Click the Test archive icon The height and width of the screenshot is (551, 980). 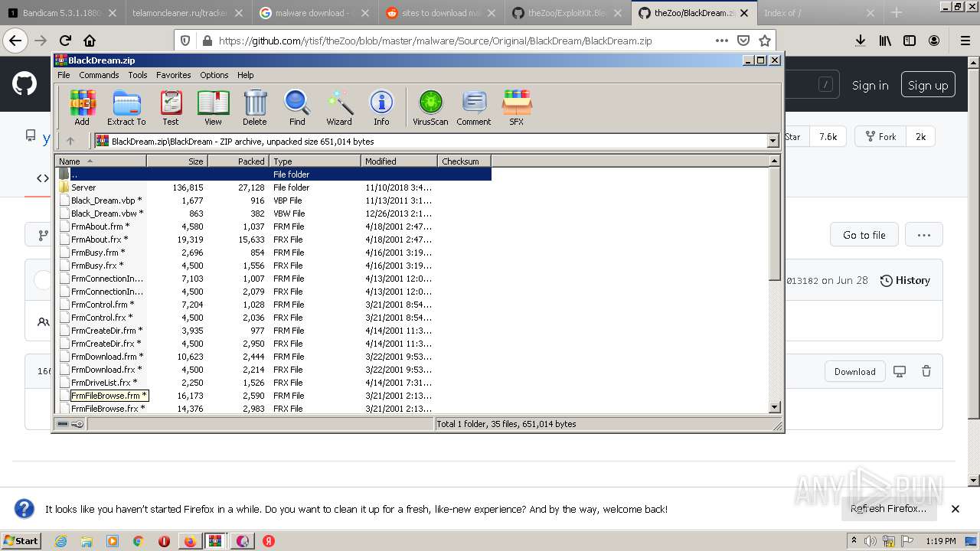pos(171,107)
